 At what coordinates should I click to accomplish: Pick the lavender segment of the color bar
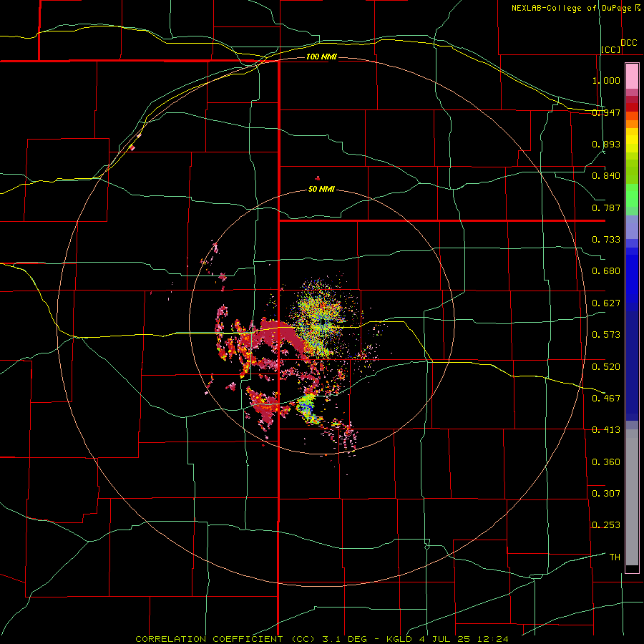pyautogui.click(x=632, y=227)
